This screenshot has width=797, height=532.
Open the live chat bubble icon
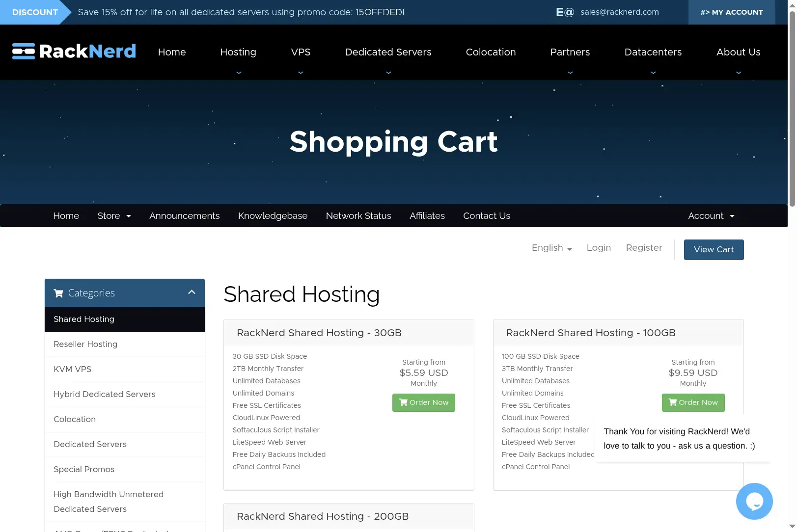[x=754, y=501]
